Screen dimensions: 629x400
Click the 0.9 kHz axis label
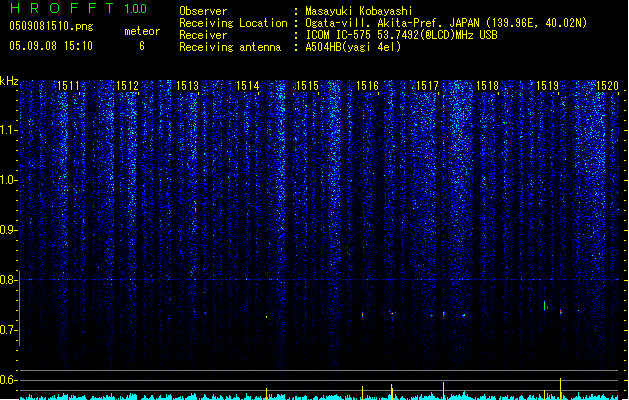coord(8,230)
